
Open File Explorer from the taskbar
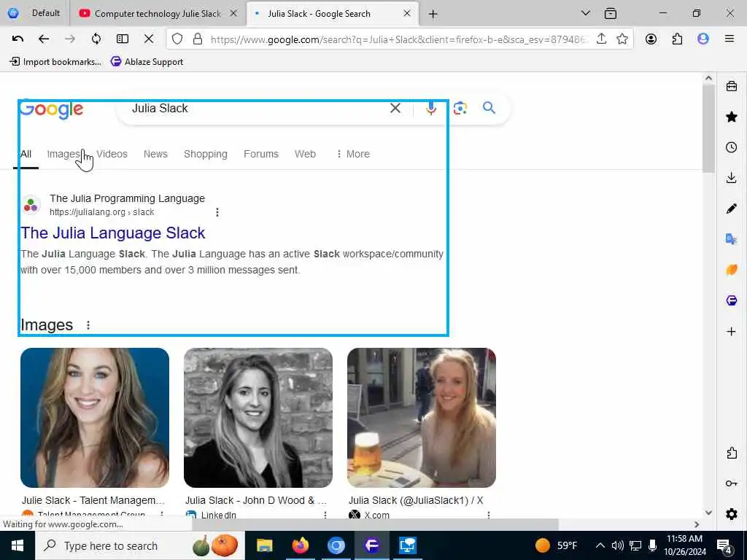click(x=264, y=545)
